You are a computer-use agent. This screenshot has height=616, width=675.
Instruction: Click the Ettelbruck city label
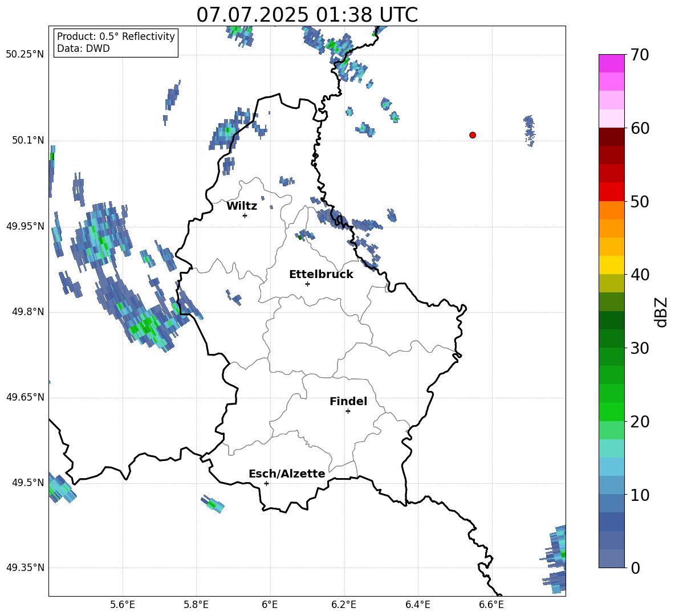(x=321, y=275)
